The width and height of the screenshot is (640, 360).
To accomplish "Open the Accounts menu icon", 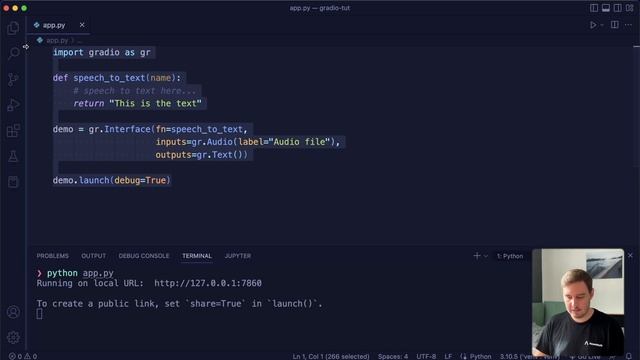I will (13, 312).
